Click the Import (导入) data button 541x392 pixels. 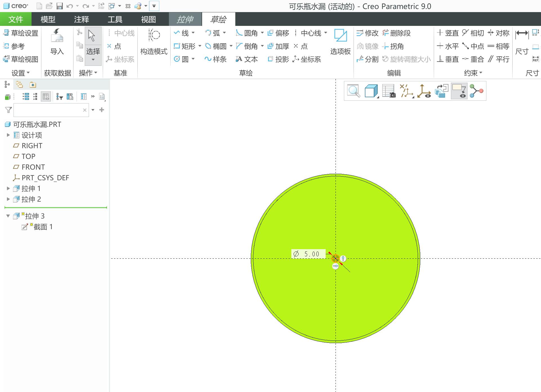57,42
